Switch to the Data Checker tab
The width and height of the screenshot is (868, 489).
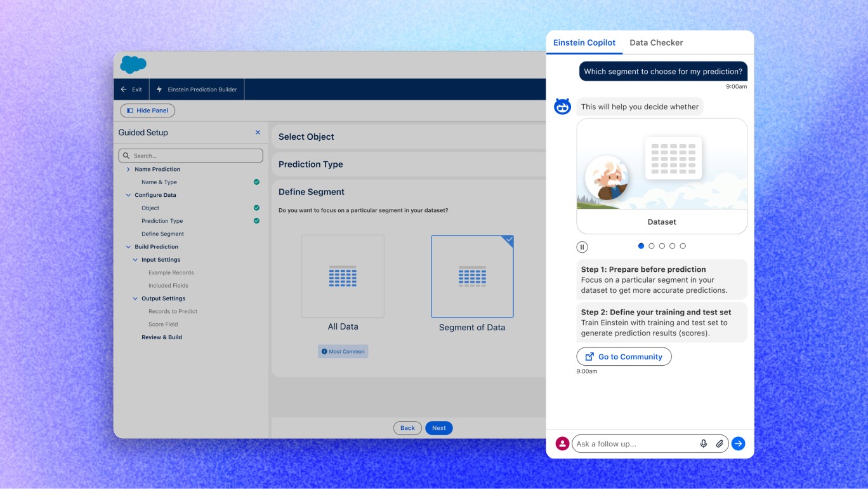(x=656, y=43)
